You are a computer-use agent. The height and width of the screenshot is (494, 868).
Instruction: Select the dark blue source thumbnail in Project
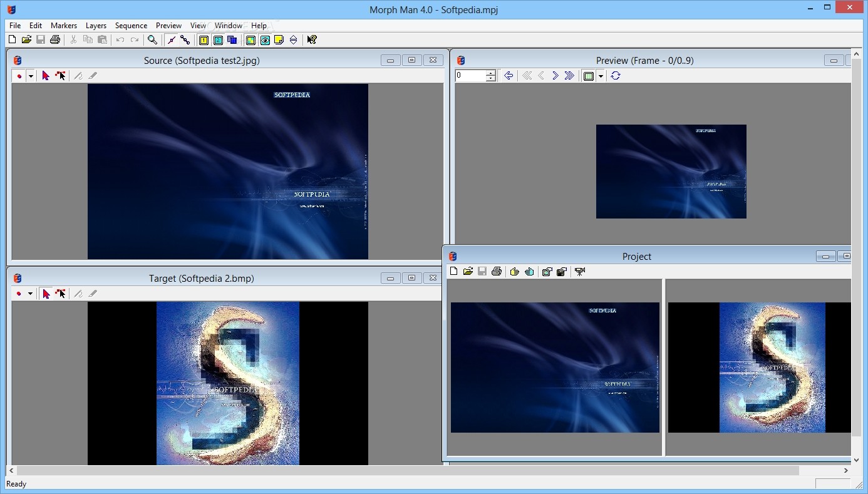(555, 368)
